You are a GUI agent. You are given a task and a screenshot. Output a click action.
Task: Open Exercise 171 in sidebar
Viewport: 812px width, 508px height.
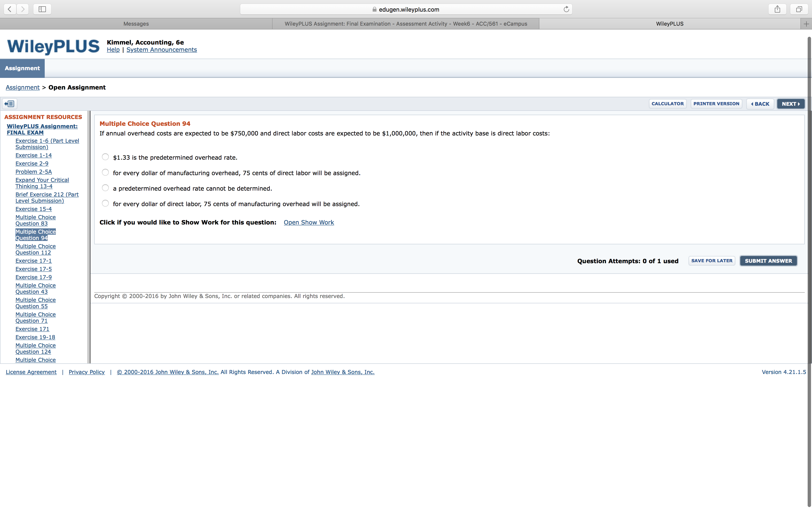[32, 329]
